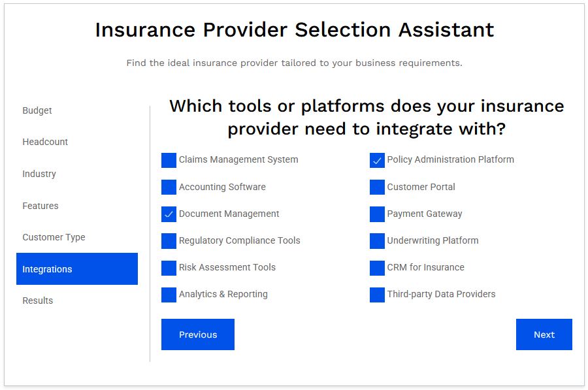Enable the Accounting Software integration checkbox
This screenshot has width=588, height=390.
click(169, 187)
